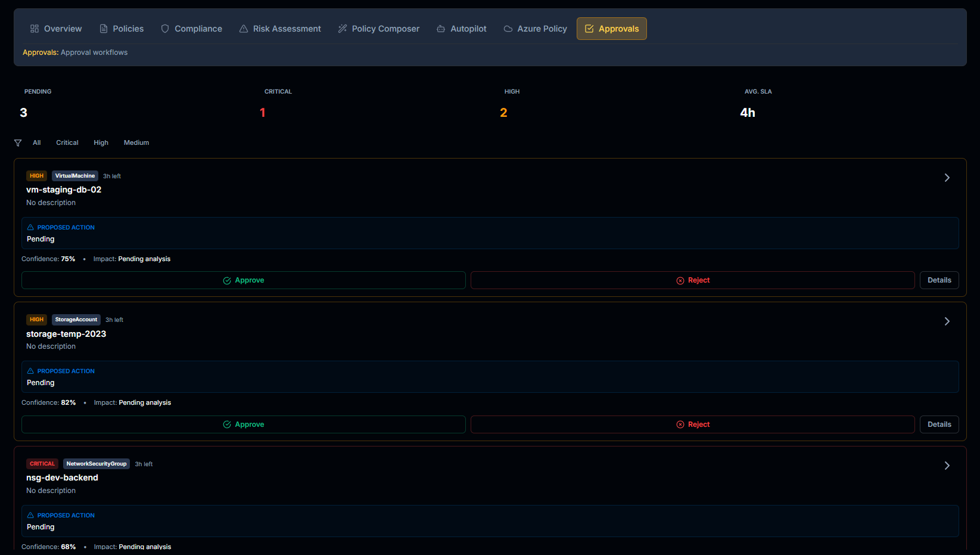Click the Overview grid icon
Viewport: 980px width, 555px height.
tap(35, 29)
